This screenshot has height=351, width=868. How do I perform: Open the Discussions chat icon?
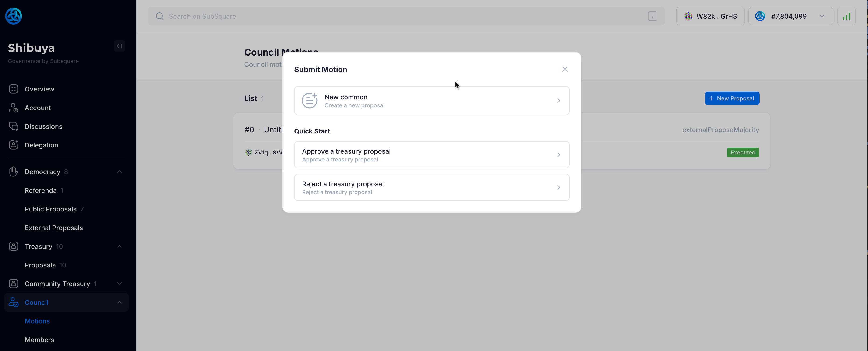click(x=14, y=126)
